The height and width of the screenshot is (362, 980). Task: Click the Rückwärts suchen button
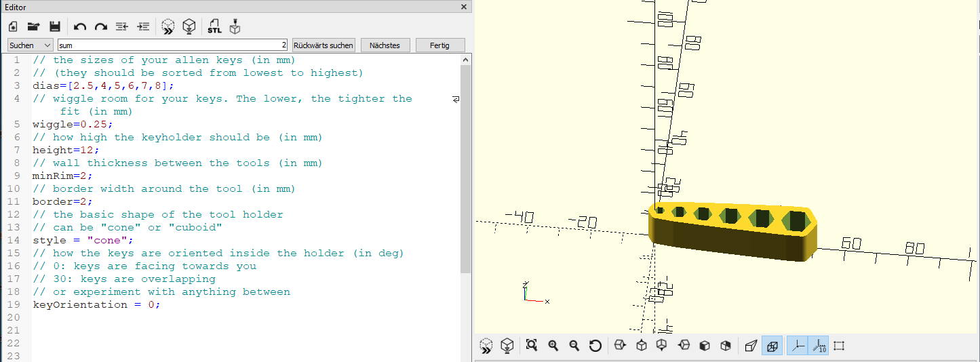pyautogui.click(x=324, y=45)
